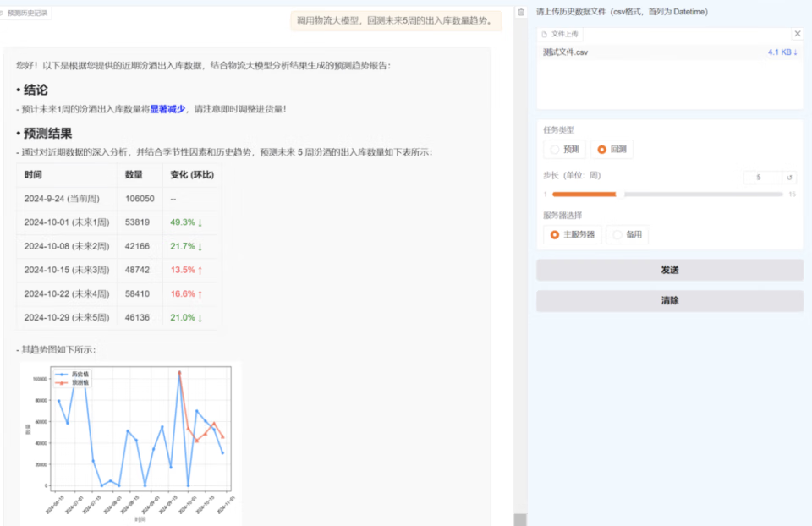
Task: Click the user prompt bubble 调用物流大模型
Action: tap(396, 20)
